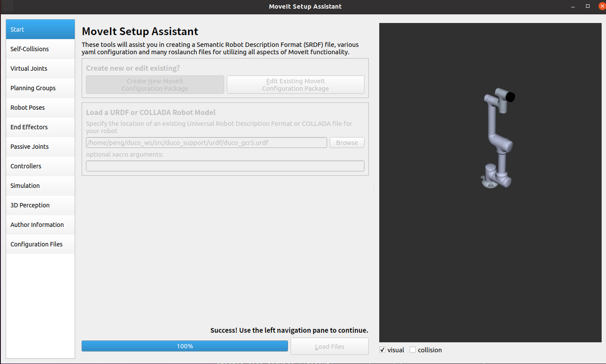Click Create New MoveIt Configuration Package

pos(155,85)
